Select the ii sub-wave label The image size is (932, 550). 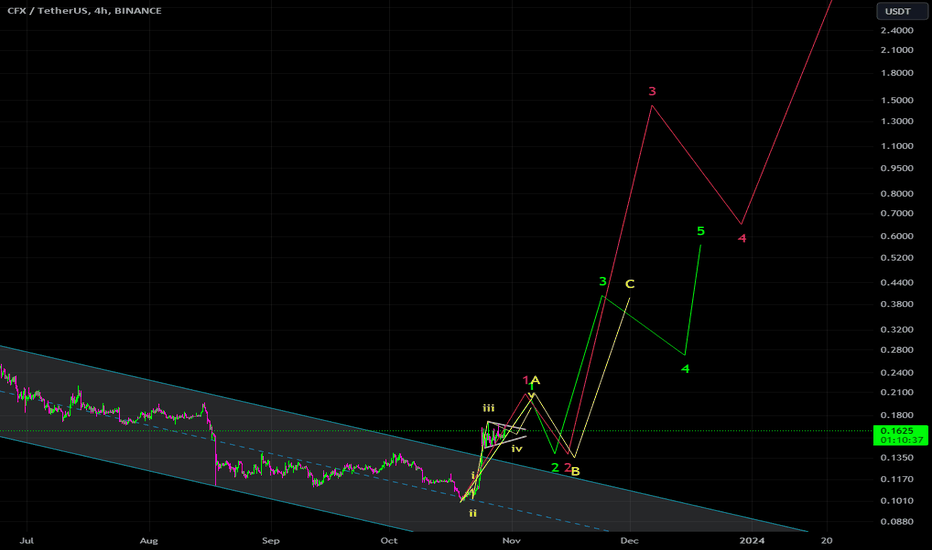[473, 513]
